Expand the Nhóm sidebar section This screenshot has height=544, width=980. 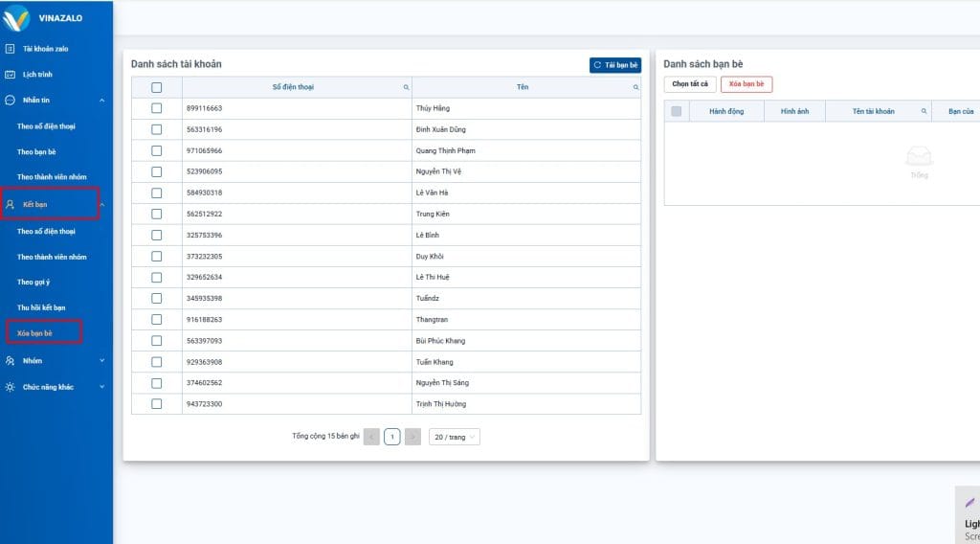pyautogui.click(x=102, y=361)
